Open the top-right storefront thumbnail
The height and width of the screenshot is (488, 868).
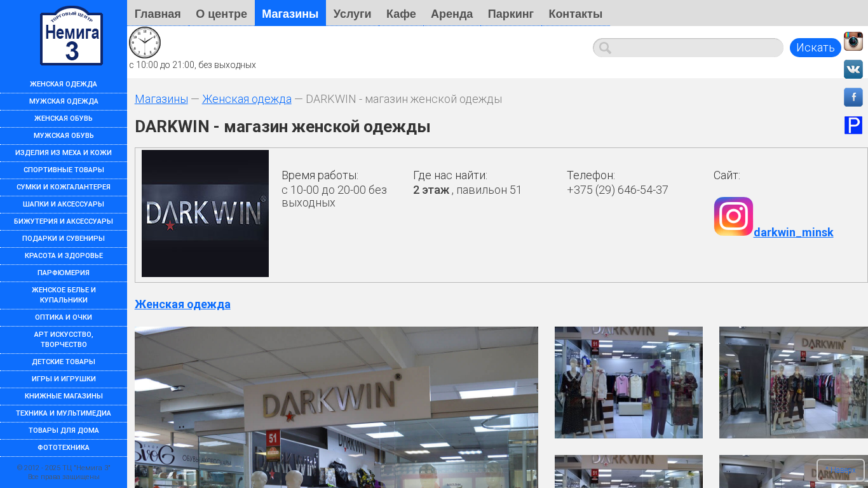click(794, 383)
